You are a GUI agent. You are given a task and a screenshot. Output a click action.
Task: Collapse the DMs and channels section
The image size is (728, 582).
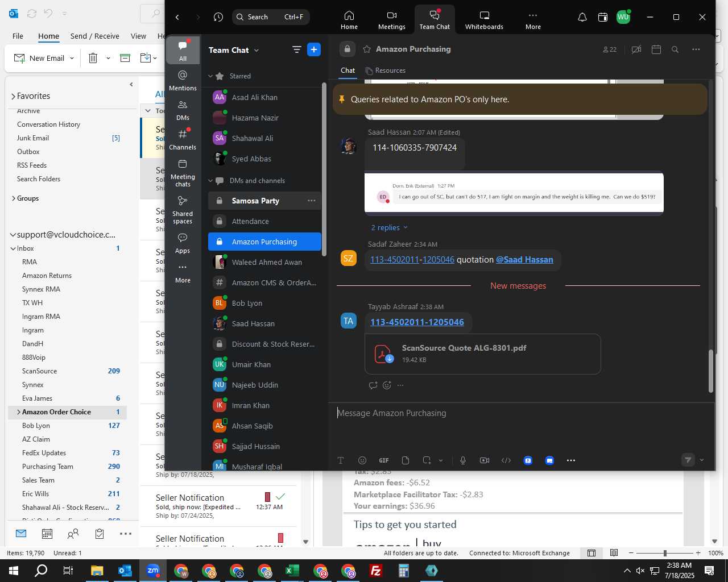click(210, 181)
